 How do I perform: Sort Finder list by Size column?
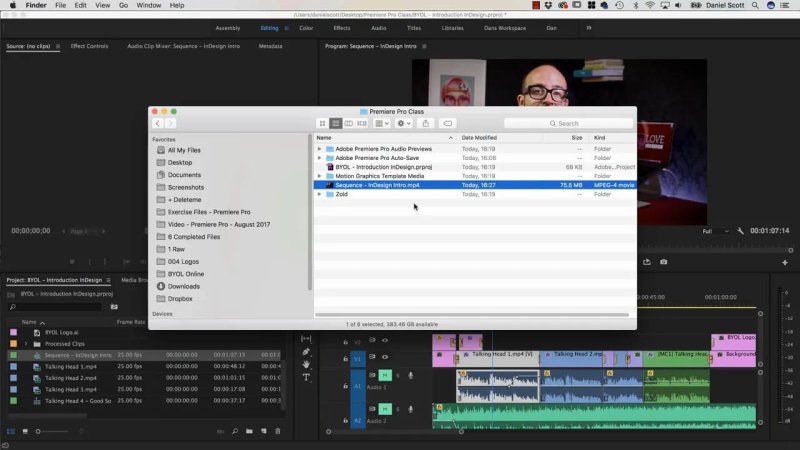click(577, 138)
